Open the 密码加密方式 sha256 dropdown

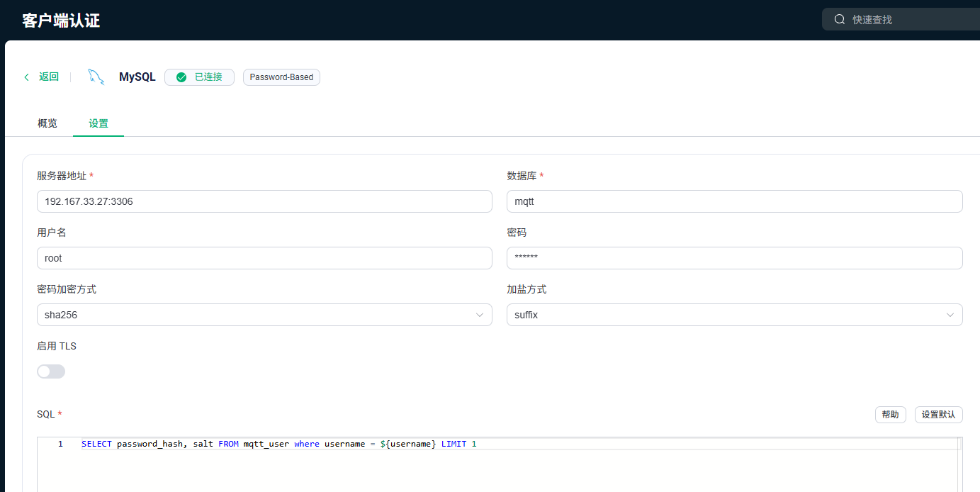264,315
